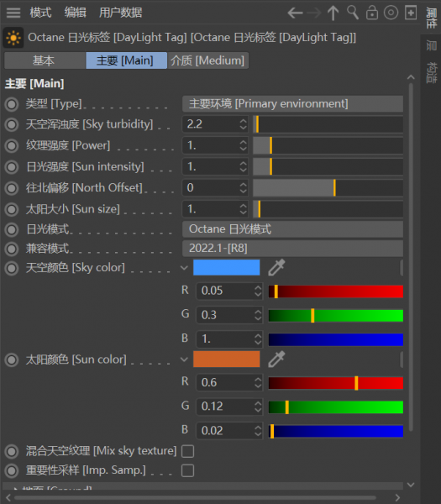Enable the Mix sky texture checkbox

pos(187,451)
